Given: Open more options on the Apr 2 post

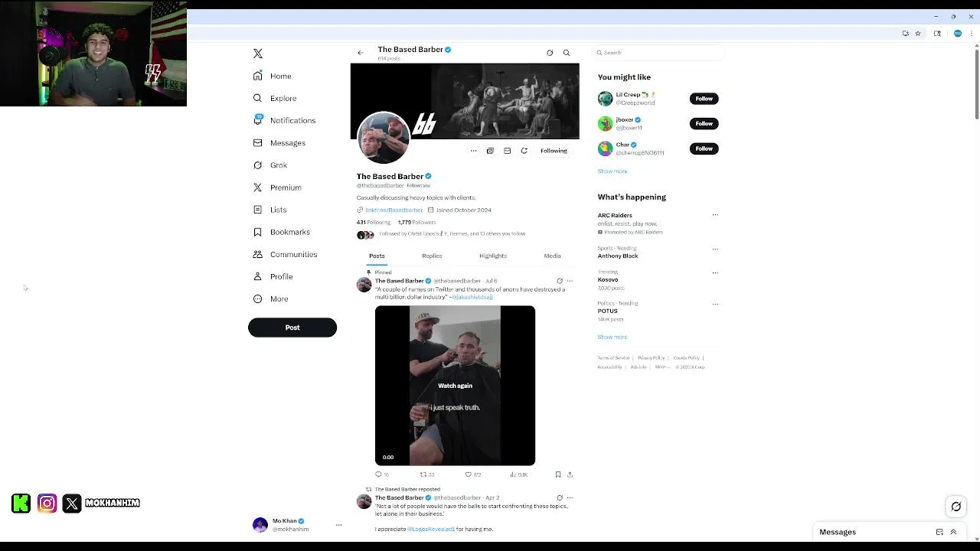Looking at the screenshot, I should pos(570,497).
